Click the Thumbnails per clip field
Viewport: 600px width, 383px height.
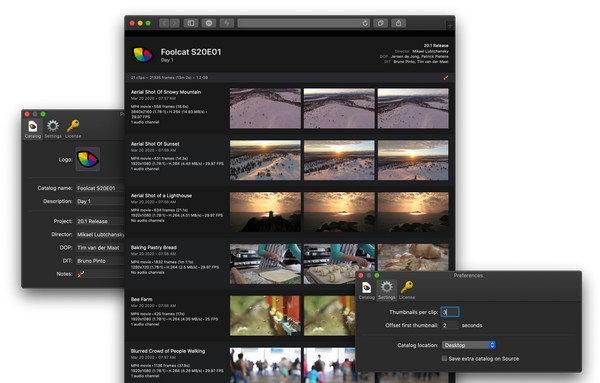450,312
